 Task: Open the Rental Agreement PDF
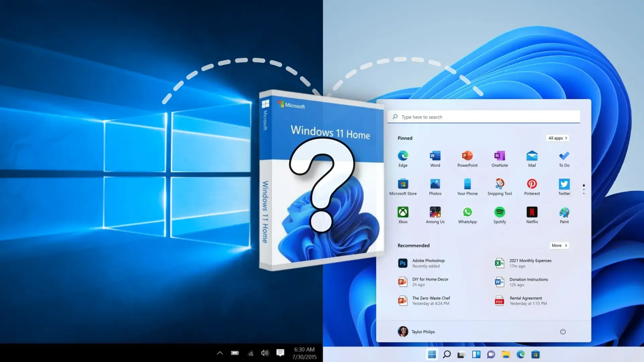coord(525,300)
